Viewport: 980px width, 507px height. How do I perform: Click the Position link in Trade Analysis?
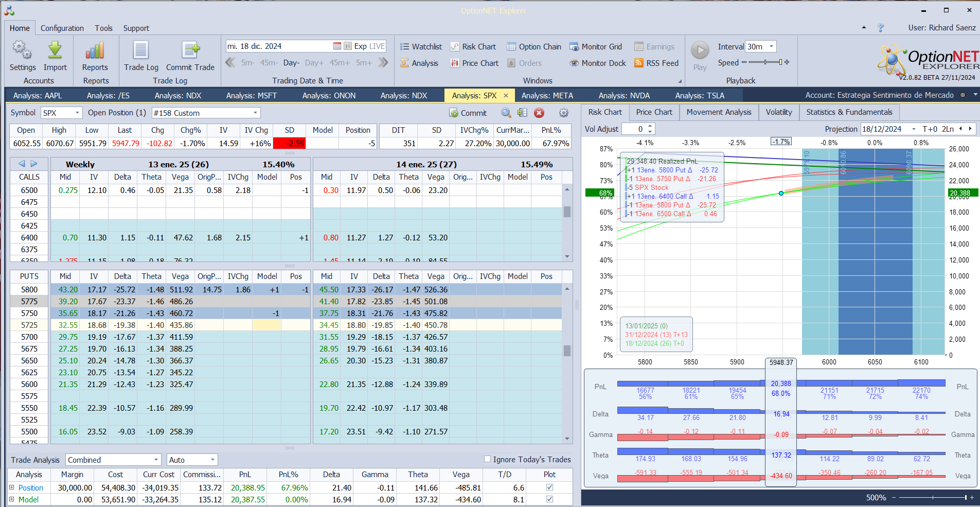point(31,488)
